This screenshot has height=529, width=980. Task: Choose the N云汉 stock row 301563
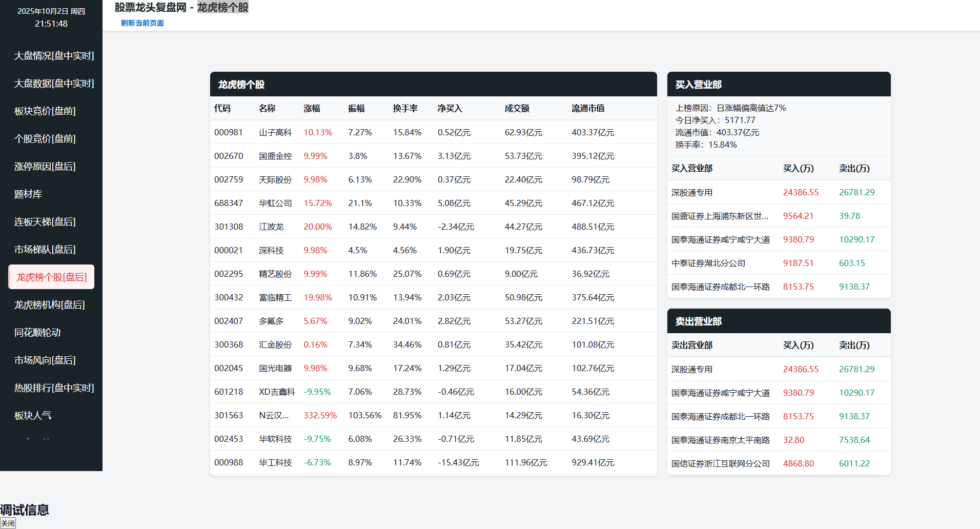pyautogui.click(x=433, y=415)
